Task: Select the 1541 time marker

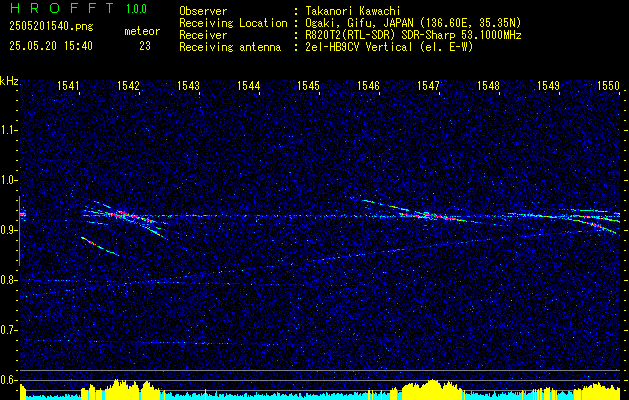Action: point(68,85)
